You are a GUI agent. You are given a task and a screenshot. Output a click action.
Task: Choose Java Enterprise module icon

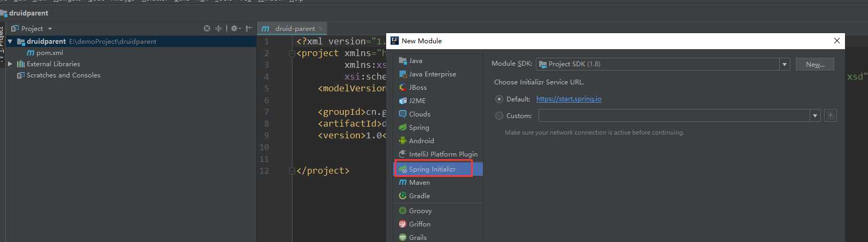[x=403, y=74]
